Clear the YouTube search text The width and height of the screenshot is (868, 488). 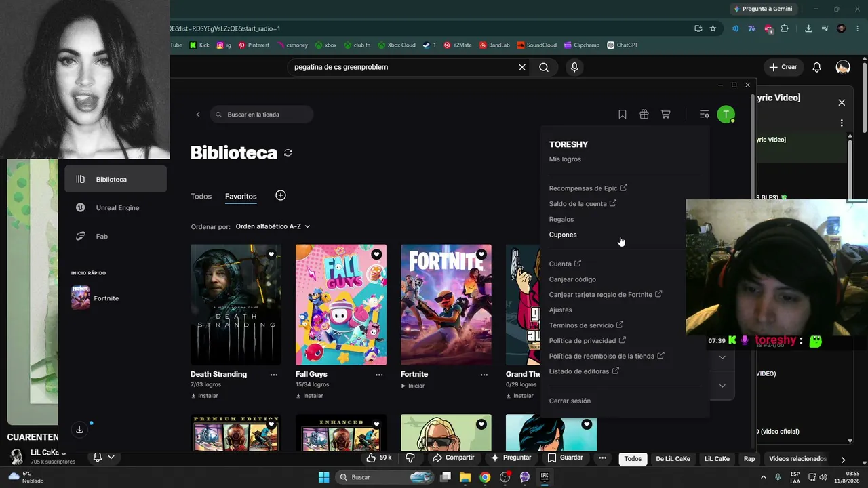(x=522, y=67)
